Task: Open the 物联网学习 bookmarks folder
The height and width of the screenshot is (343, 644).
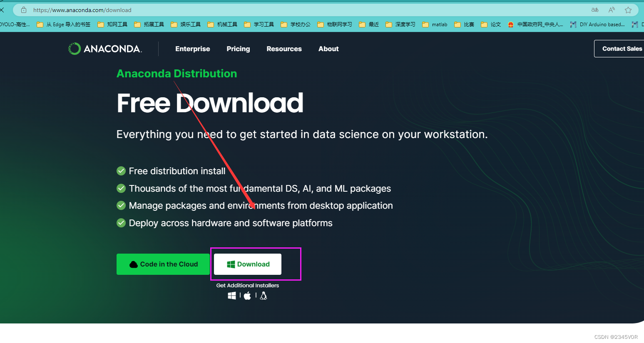Action: click(x=335, y=25)
